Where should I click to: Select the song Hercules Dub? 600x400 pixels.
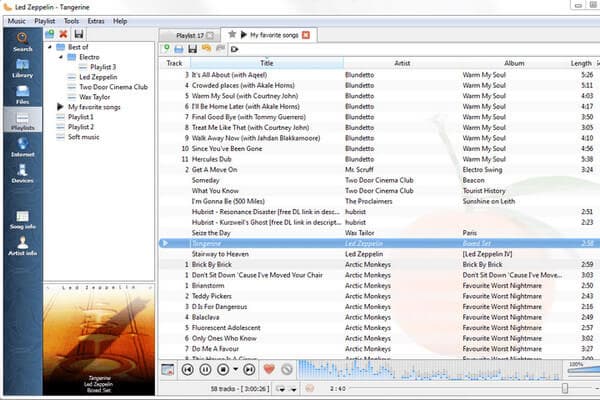click(x=211, y=159)
